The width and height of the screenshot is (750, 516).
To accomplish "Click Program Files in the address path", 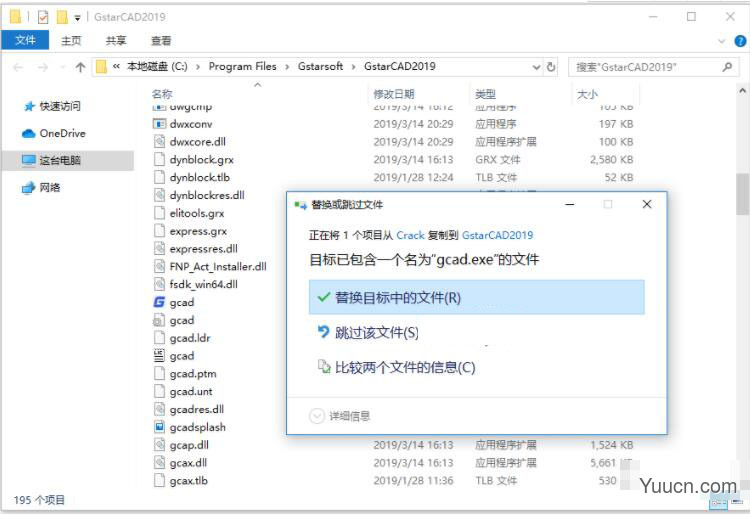I will (x=243, y=66).
